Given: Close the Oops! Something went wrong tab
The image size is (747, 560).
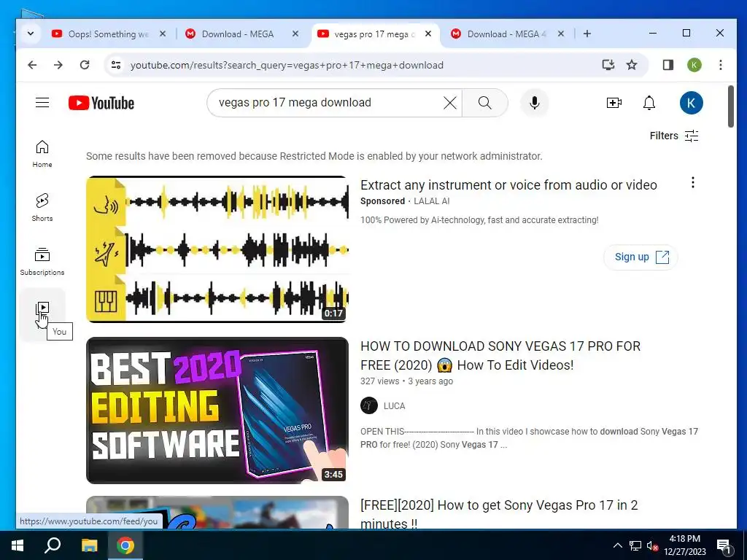Looking at the screenshot, I should click(x=163, y=34).
